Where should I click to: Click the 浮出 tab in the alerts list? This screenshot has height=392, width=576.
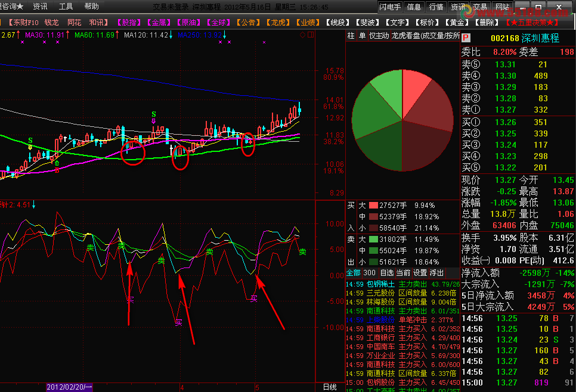[x=436, y=273]
